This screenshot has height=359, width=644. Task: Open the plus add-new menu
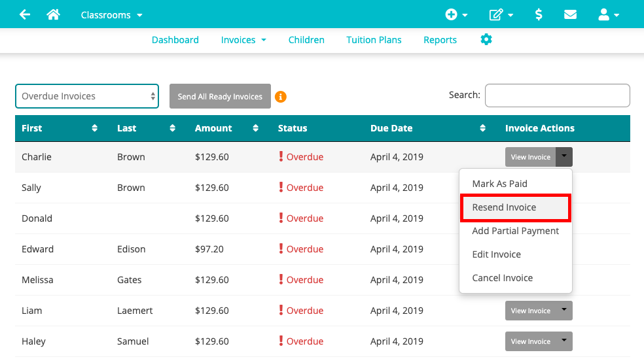pos(456,15)
